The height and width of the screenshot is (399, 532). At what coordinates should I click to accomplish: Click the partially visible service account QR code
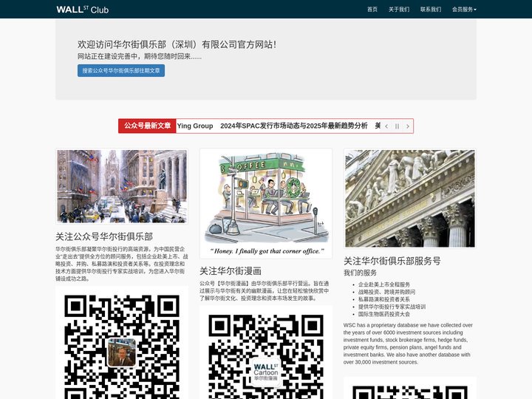pos(410,388)
